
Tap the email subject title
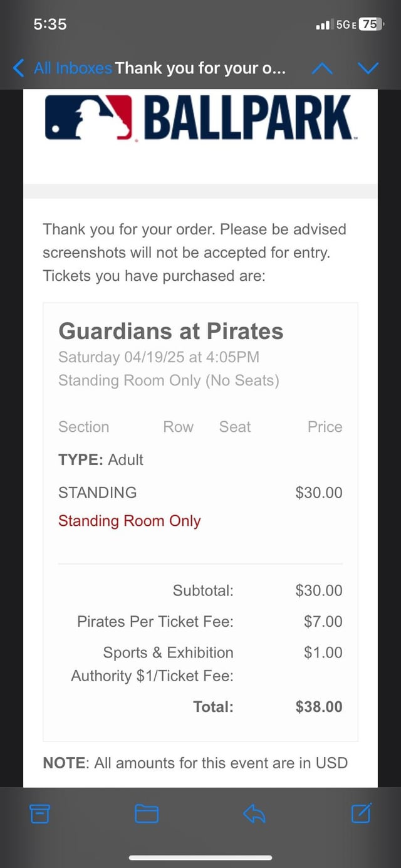200,68
